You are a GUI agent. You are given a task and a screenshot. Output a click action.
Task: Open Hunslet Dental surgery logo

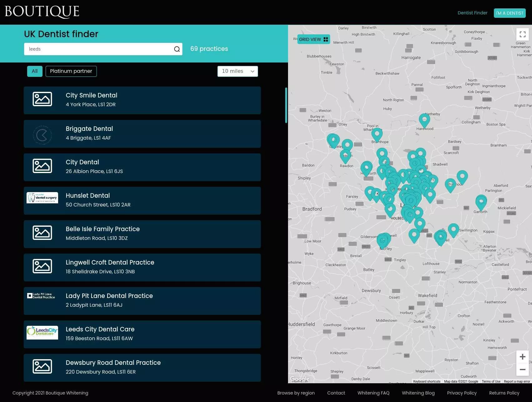(x=42, y=198)
